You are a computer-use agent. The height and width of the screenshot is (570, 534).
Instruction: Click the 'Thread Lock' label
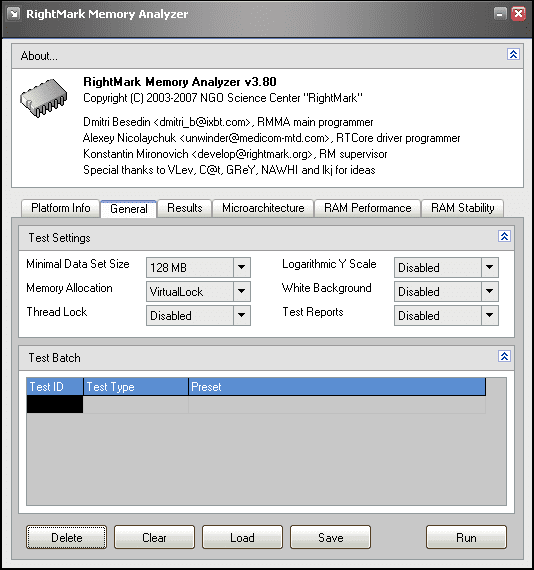(57, 312)
